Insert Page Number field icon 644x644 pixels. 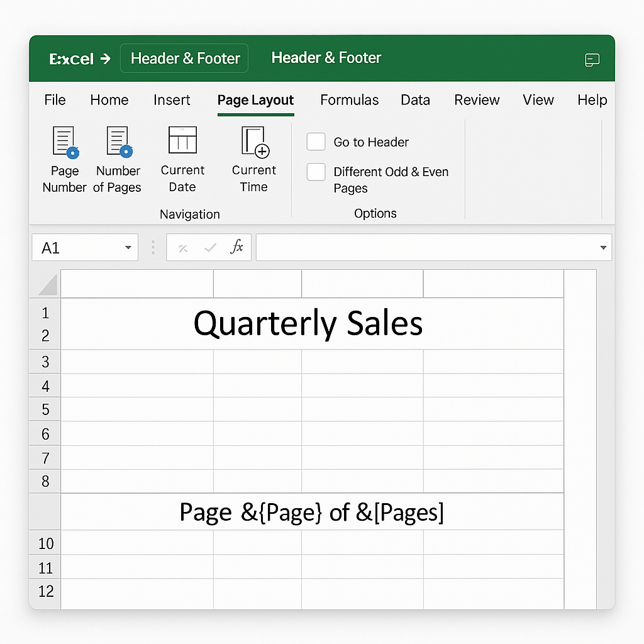[x=65, y=142]
